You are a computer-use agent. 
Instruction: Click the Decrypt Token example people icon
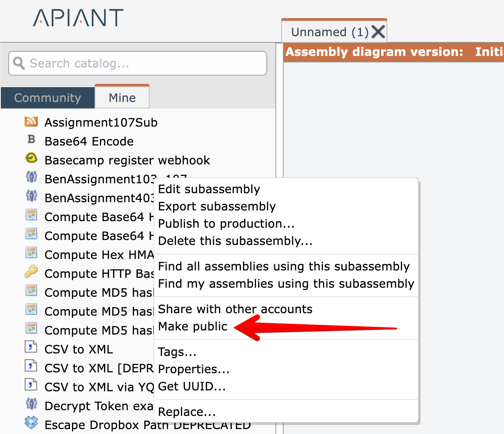[31, 404]
